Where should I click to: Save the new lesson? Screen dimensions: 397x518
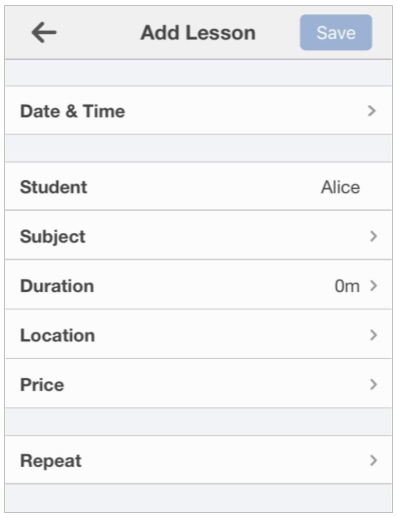tap(336, 32)
